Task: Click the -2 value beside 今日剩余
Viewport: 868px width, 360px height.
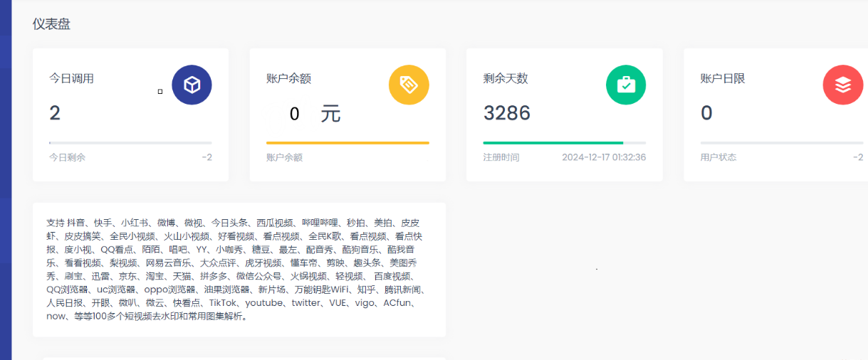Action: pyautogui.click(x=206, y=157)
